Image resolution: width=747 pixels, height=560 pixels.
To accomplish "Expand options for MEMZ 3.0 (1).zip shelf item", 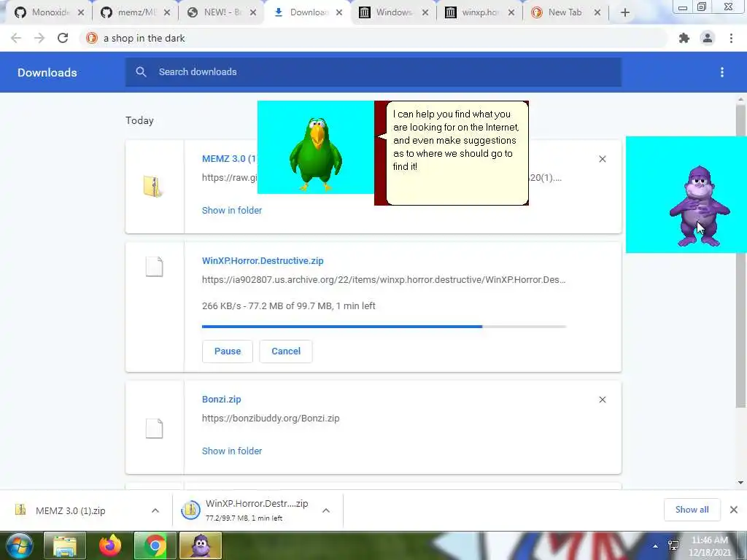I will click(155, 510).
